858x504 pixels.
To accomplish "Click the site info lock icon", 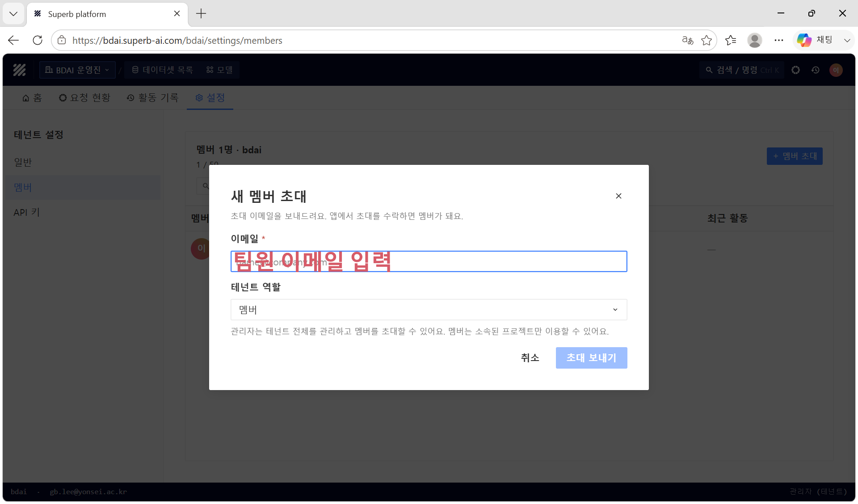I will tap(62, 40).
